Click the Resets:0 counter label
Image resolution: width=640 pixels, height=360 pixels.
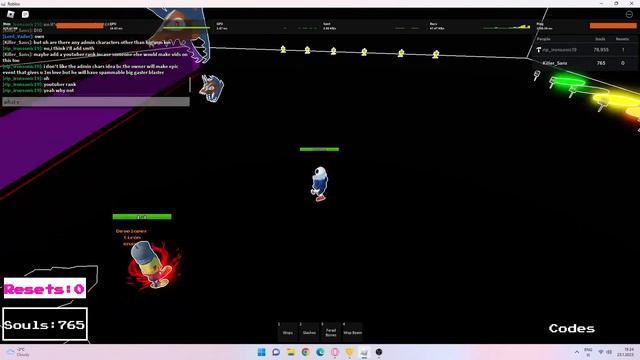point(45,289)
